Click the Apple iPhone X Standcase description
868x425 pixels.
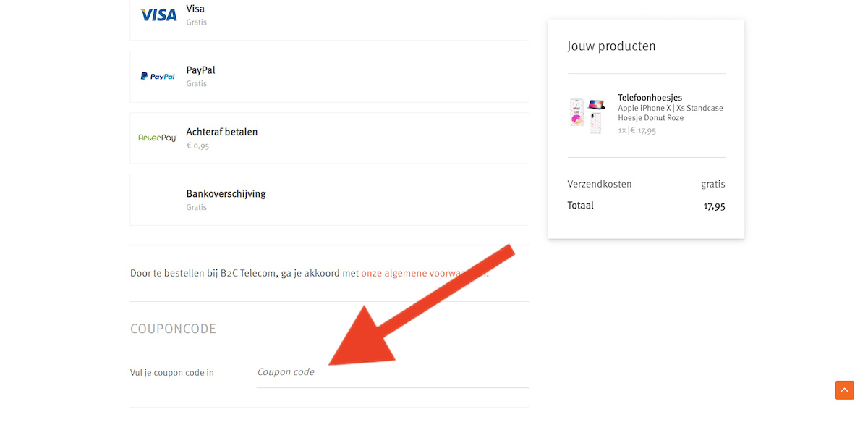click(x=671, y=113)
